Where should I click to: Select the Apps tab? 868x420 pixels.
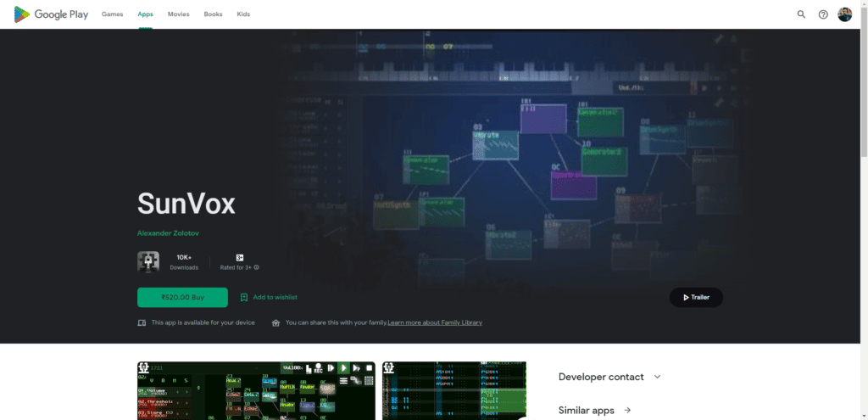(146, 14)
